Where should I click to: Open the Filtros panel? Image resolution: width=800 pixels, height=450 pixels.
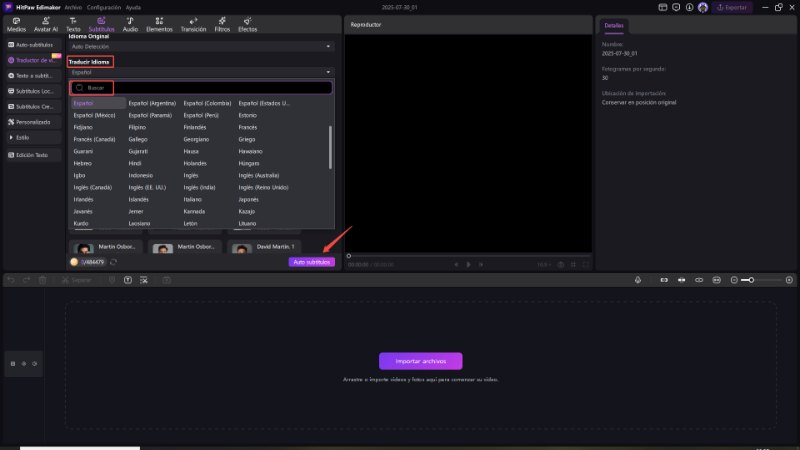click(x=224, y=25)
